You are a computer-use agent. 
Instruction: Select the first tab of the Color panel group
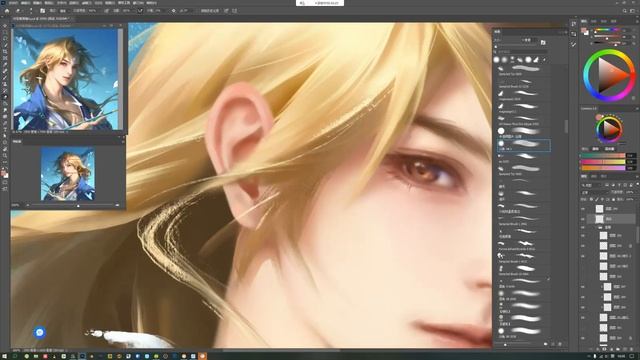(x=584, y=21)
